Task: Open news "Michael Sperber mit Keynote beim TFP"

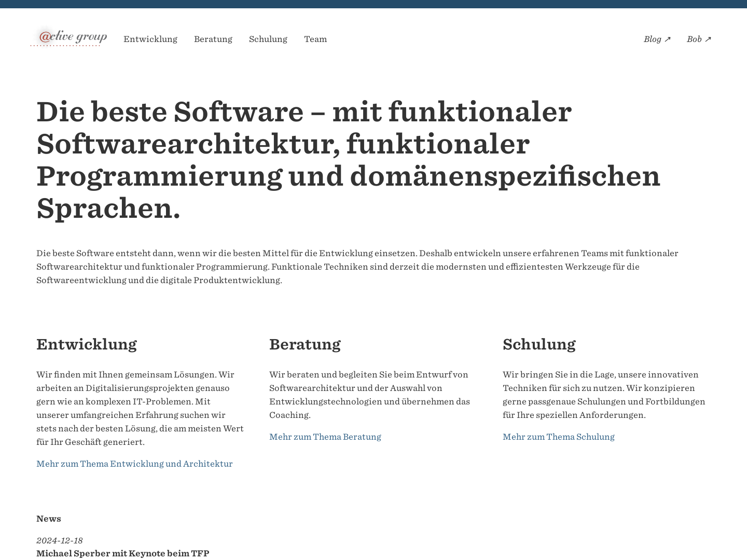Action: coord(123,553)
